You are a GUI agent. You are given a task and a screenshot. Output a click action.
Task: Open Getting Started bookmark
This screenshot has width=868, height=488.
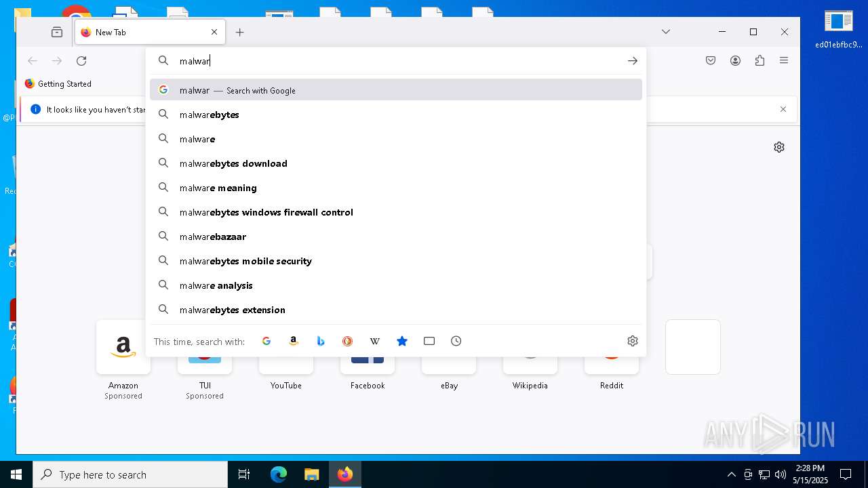[x=58, y=84]
